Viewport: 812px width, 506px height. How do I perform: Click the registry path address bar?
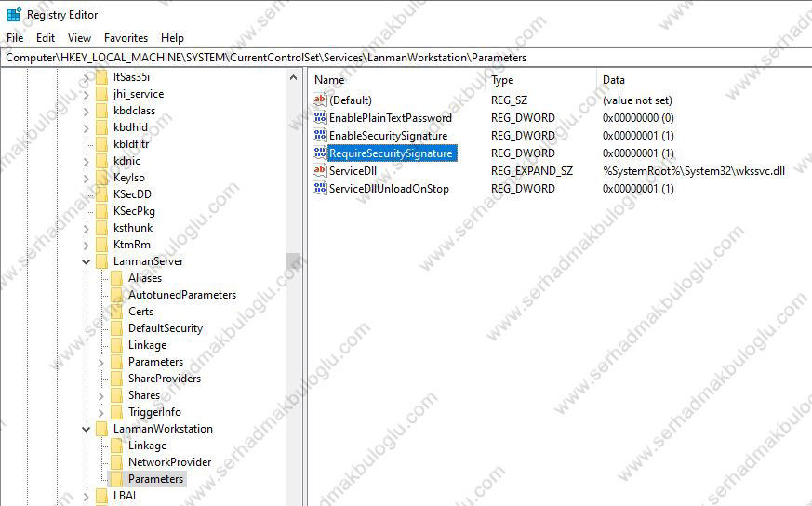tap(406, 58)
